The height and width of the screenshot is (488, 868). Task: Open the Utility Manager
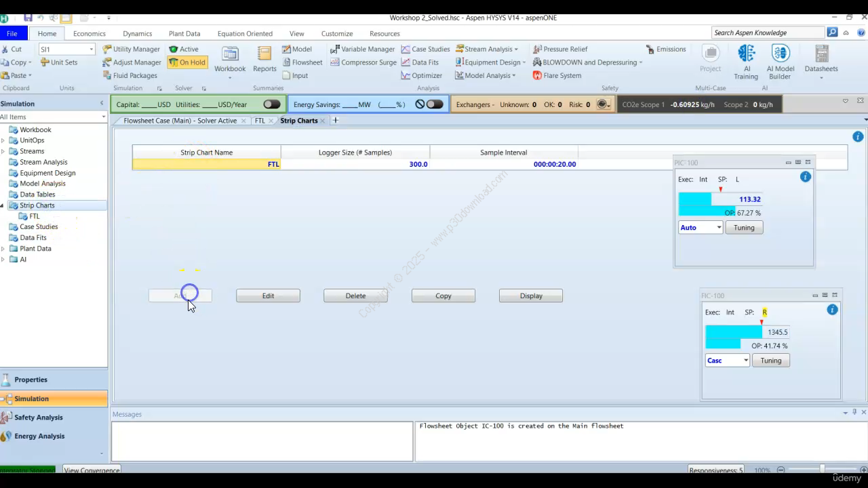point(132,49)
